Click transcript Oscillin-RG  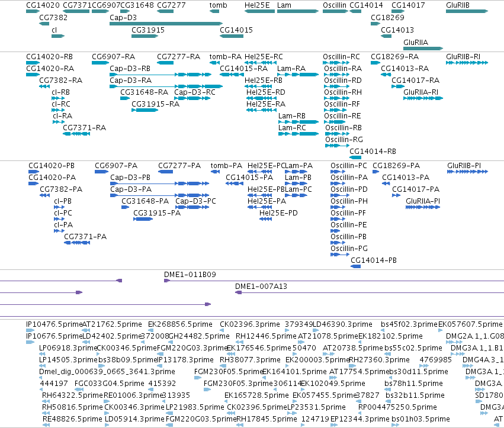click(x=344, y=140)
